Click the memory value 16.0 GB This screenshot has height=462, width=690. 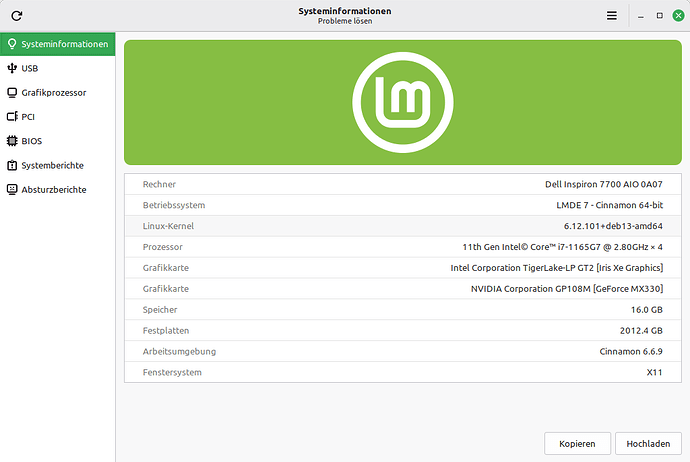tap(646, 310)
